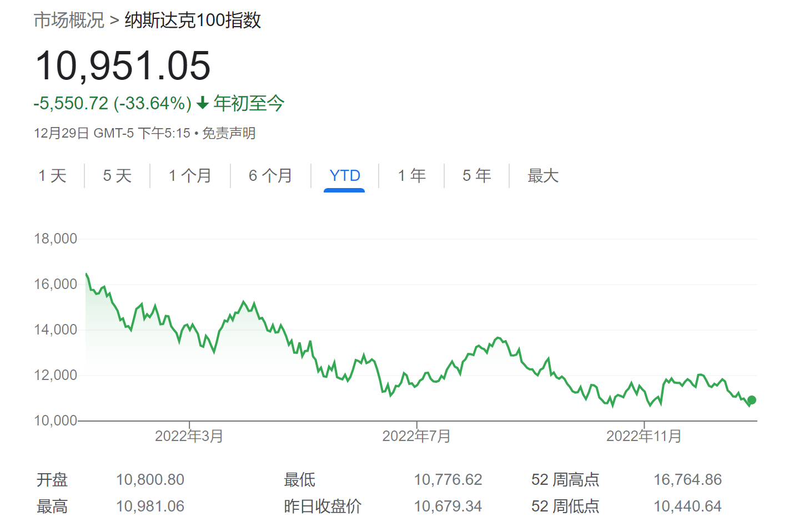Click the 昨日收盘价 previous close value
Image resolution: width=794 pixels, height=532 pixels.
tap(449, 506)
